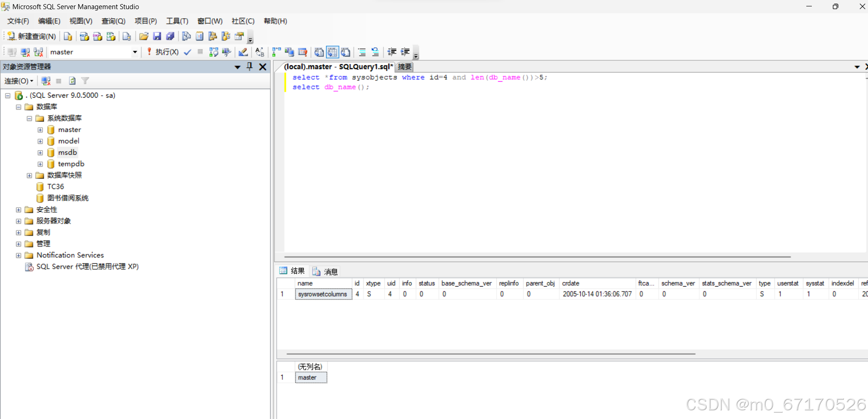Expand the 安全性 folder

coord(19,210)
